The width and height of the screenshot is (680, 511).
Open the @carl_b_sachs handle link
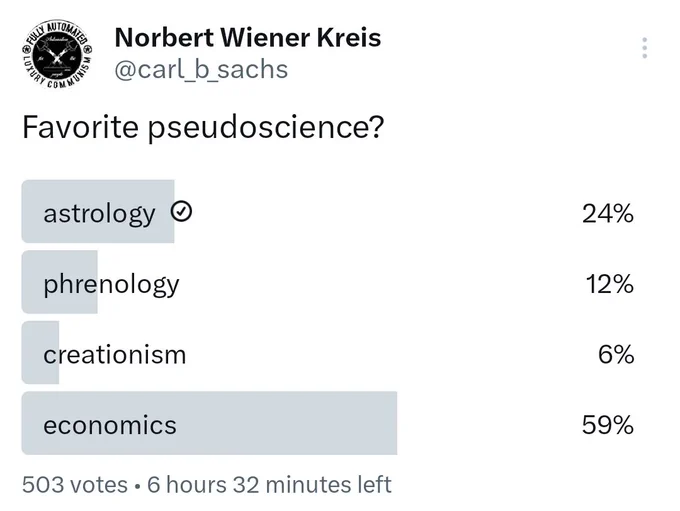pos(201,69)
